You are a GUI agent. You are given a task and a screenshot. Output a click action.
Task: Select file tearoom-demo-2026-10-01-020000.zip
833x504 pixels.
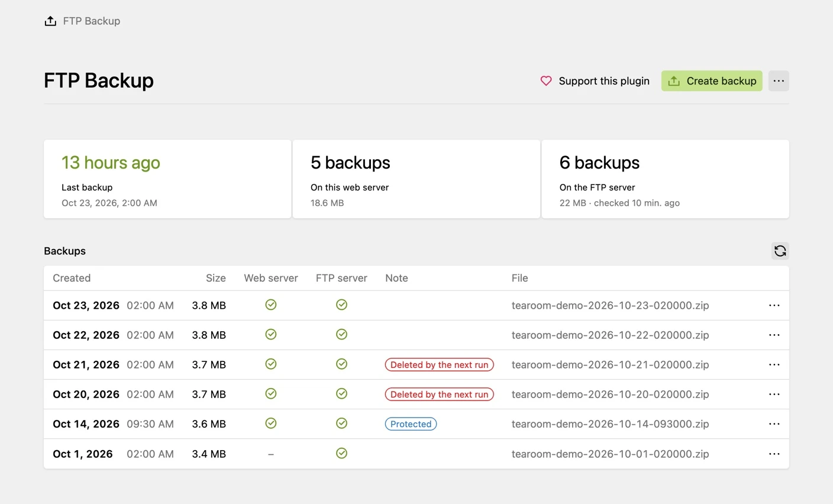coord(611,454)
